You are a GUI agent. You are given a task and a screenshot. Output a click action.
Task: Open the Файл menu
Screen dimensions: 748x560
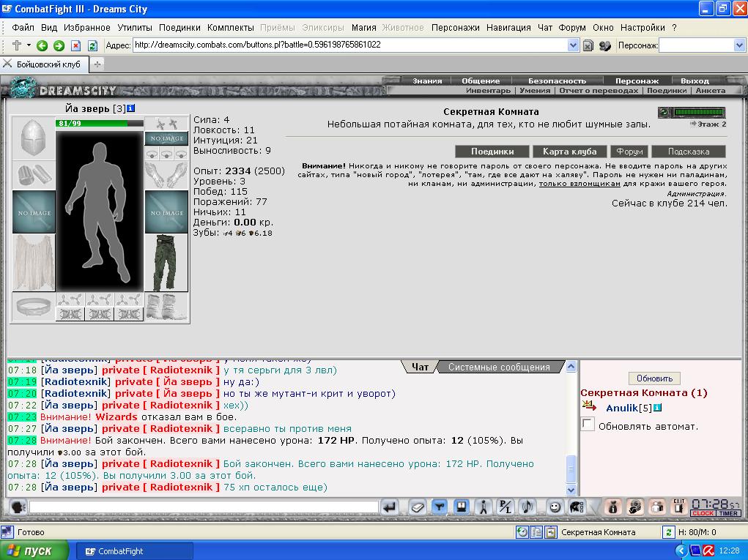click(23, 28)
